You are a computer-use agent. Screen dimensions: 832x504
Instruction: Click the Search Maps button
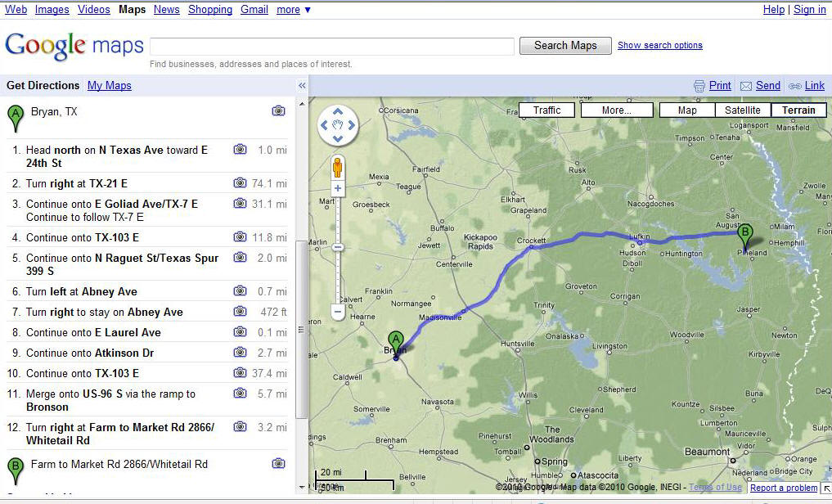tap(565, 46)
